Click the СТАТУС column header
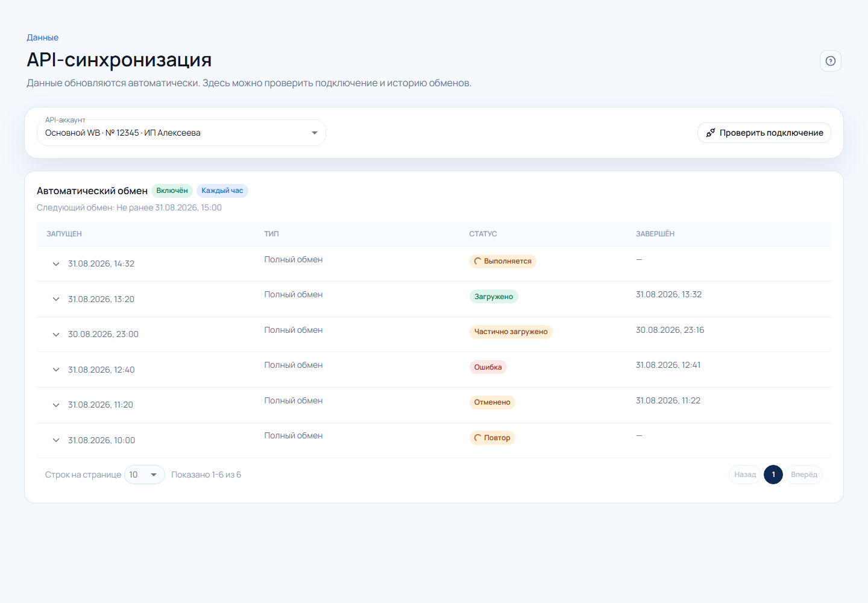868x603 pixels. (x=483, y=234)
